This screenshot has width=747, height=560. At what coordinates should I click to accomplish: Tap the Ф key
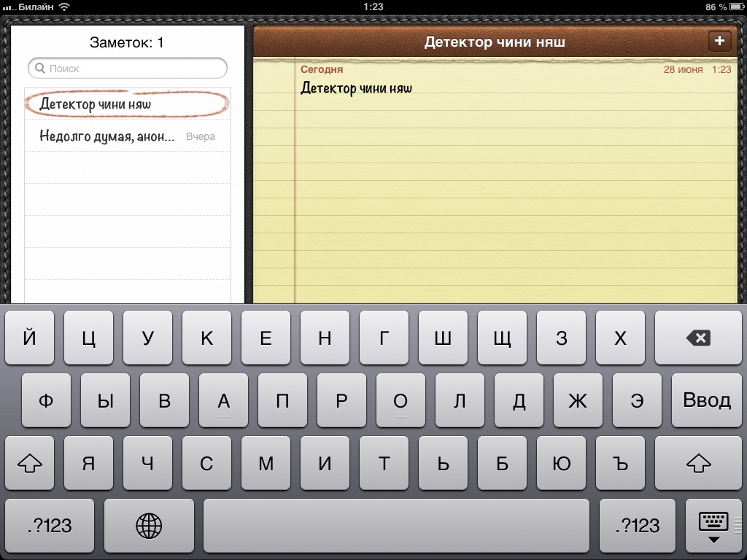pyautogui.click(x=46, y=400)
